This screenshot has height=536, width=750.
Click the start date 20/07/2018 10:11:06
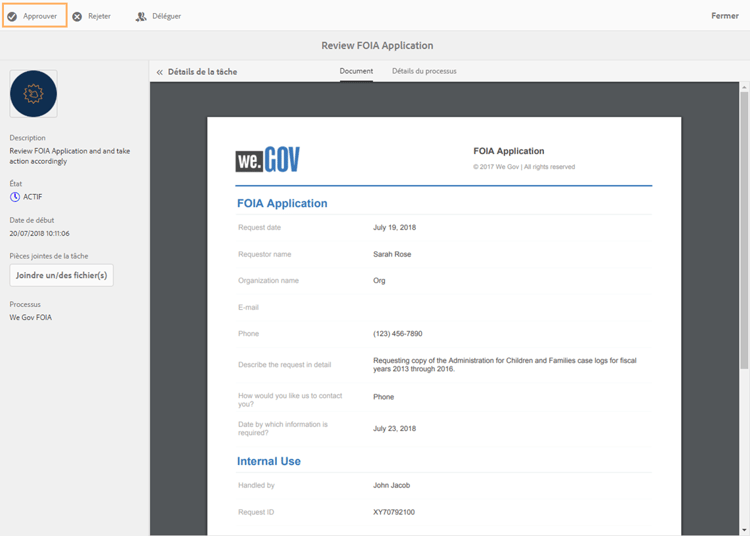point(40,233)
